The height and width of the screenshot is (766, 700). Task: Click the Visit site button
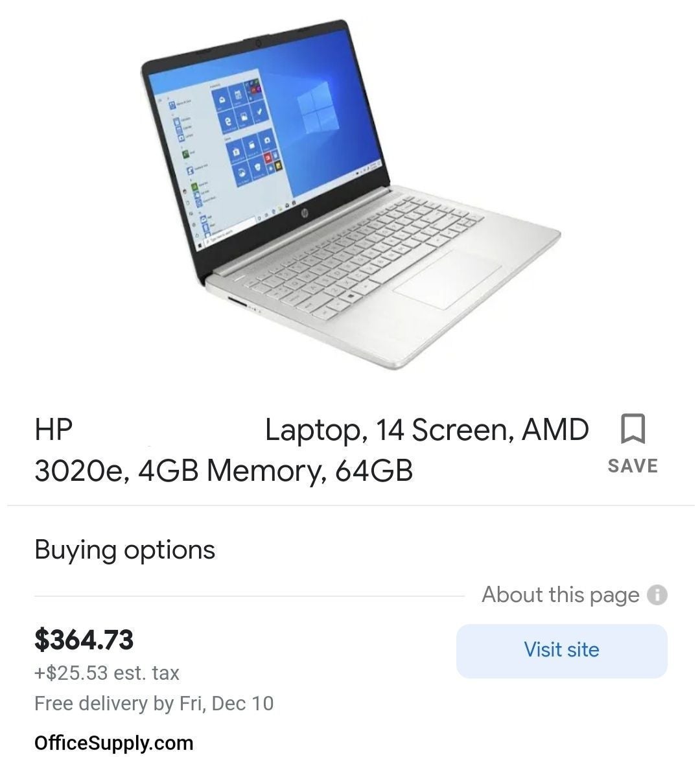(562, 651)
